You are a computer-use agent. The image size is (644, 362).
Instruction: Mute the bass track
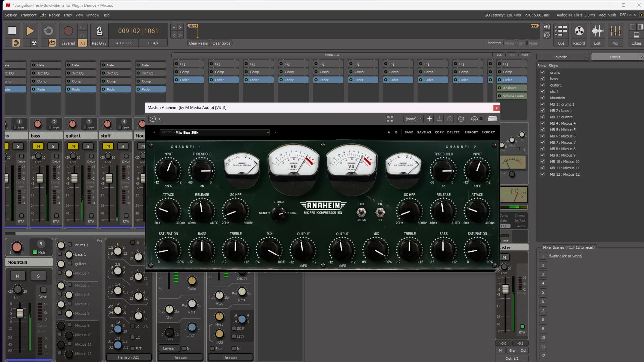(x=38, y=146)
